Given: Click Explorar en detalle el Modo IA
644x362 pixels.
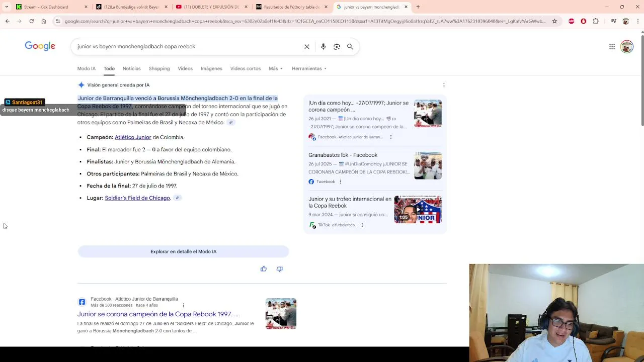Looking at the screenshot, I should click(x=183, y=251).
